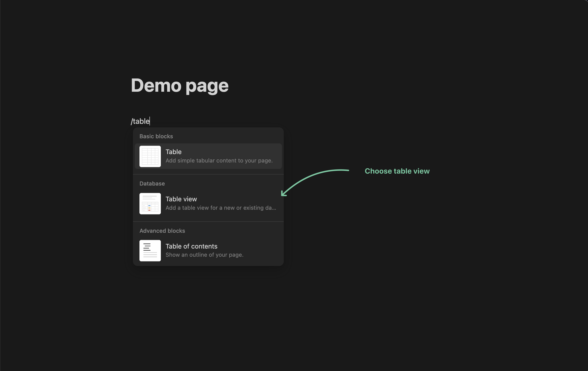Image resolution: width=588 pixels, height=371 pixels.
Task: Click the Table title text in Basic blocks
Action: tap(173, 152)
